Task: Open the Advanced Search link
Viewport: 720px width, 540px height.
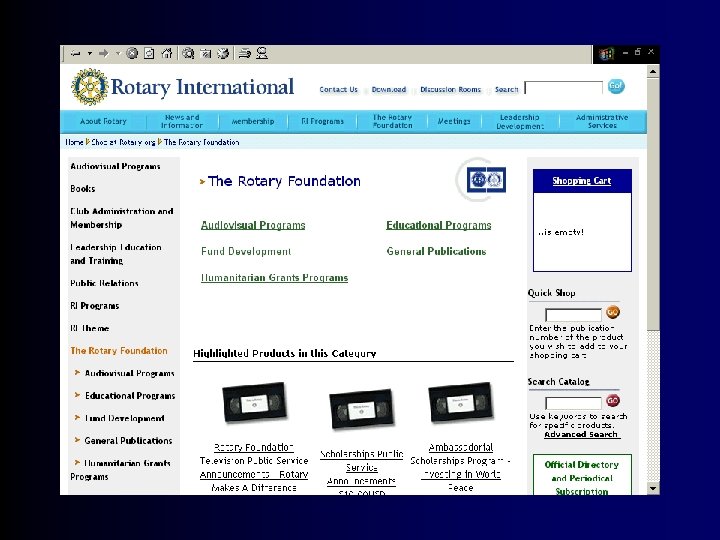Action: coord(581,434)
